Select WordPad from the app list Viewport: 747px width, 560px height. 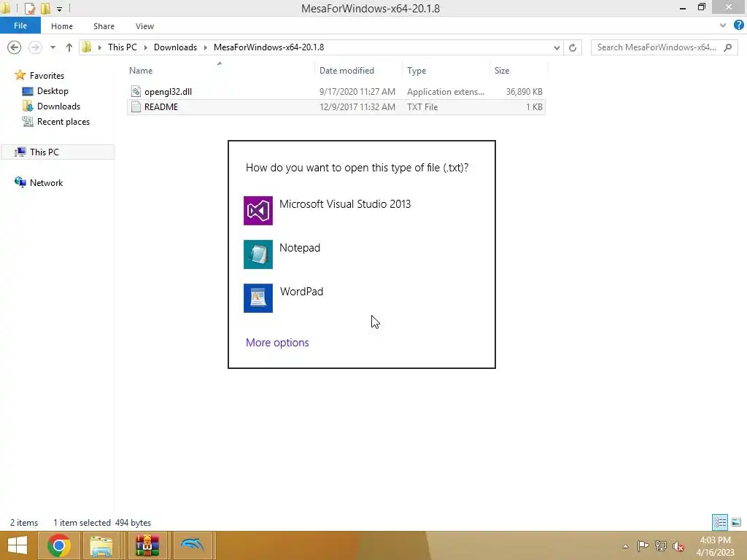pos(361,297)
